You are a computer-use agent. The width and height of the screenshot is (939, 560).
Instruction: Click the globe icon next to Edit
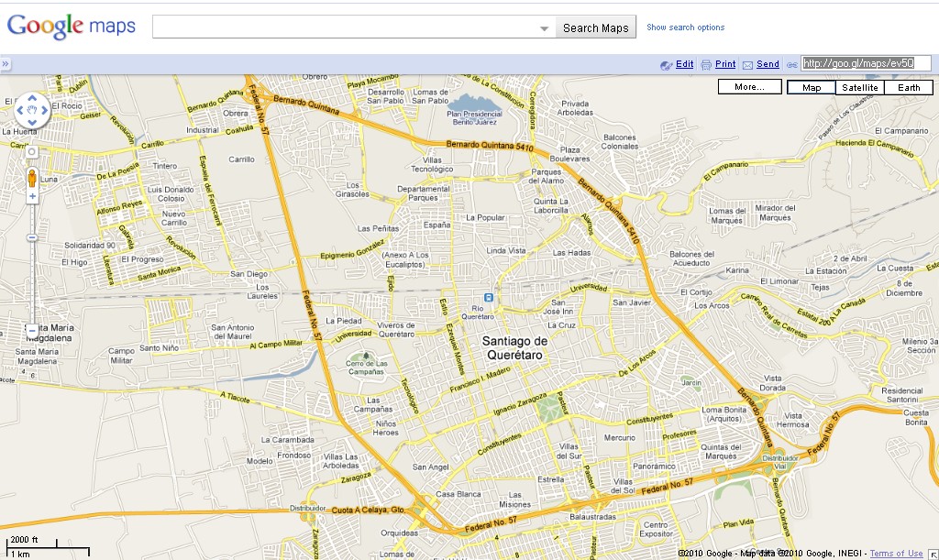[667, 64]
